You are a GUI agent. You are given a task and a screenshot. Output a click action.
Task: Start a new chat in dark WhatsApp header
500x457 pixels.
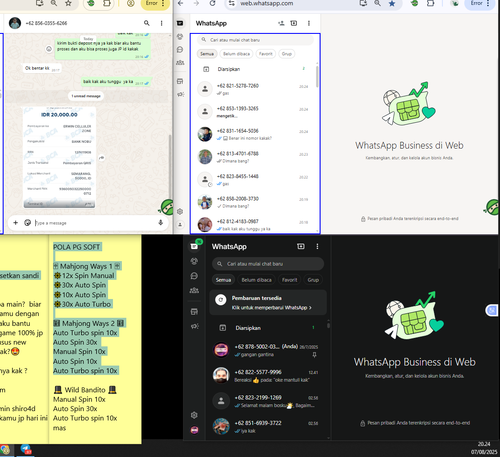click(x=301, y=246)
